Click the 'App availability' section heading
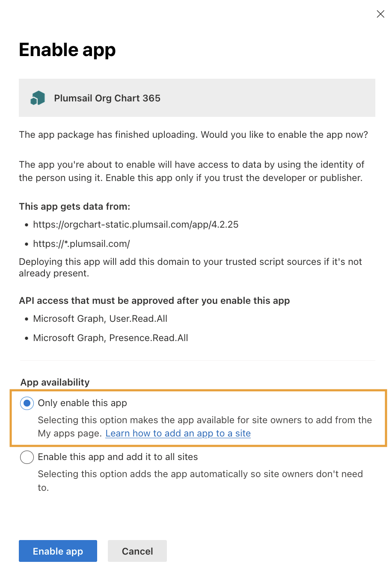This screenshot has height=570, width=392. click(55, 382)
